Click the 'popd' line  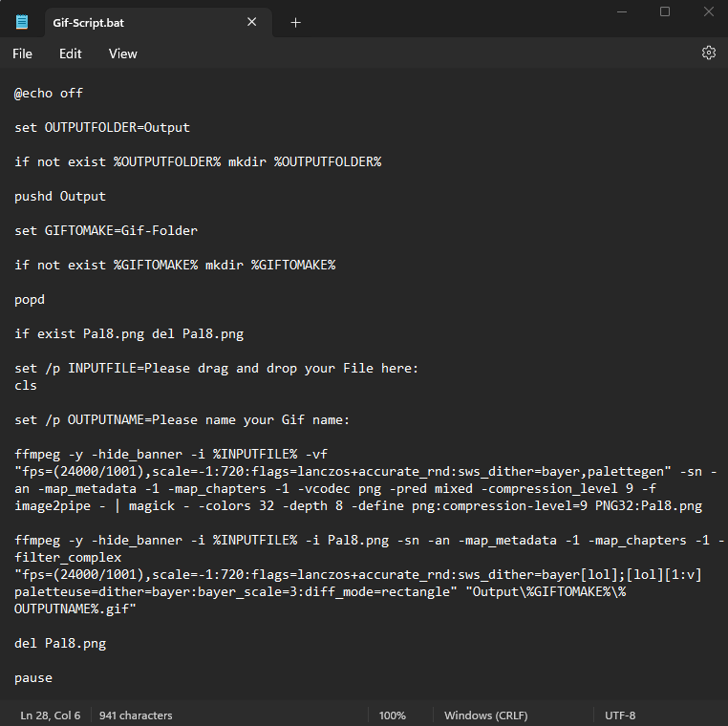[x=30, y=299]
